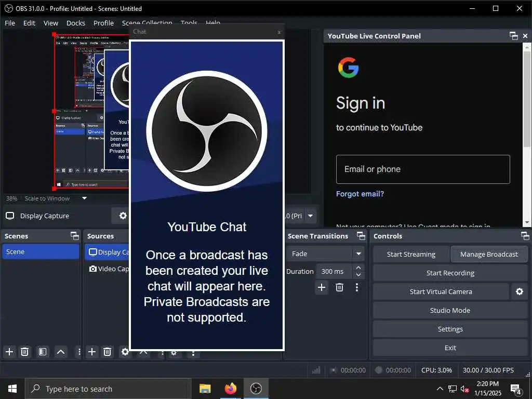Viewport: 532px width, 399px height.
Task: Float the Scenes dock
Action: 75,236
